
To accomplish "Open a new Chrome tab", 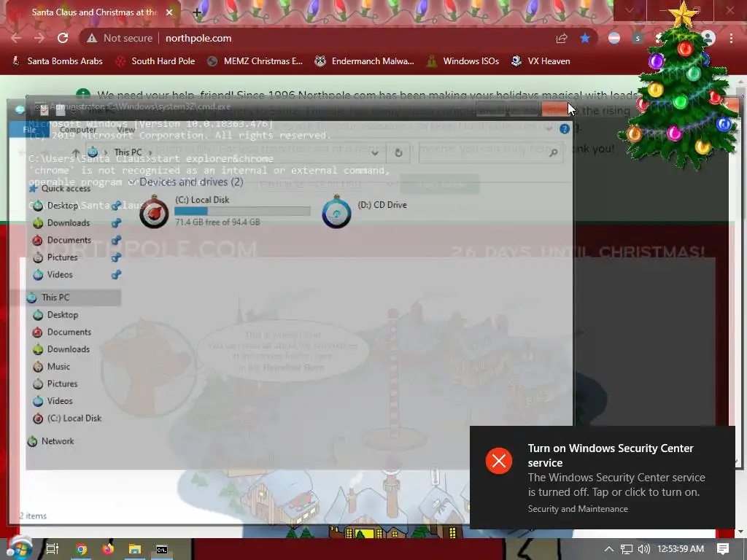I will point(197,12).
